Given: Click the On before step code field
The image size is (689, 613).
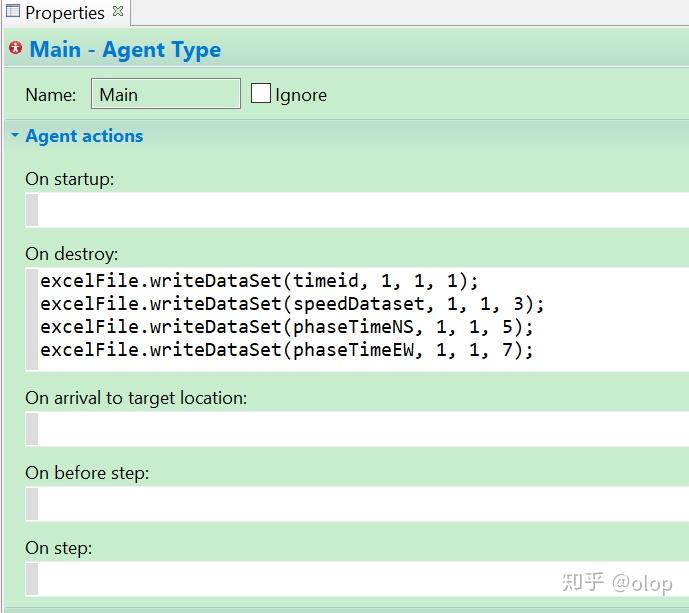Looking at the screenshot, I should (360, 503).
